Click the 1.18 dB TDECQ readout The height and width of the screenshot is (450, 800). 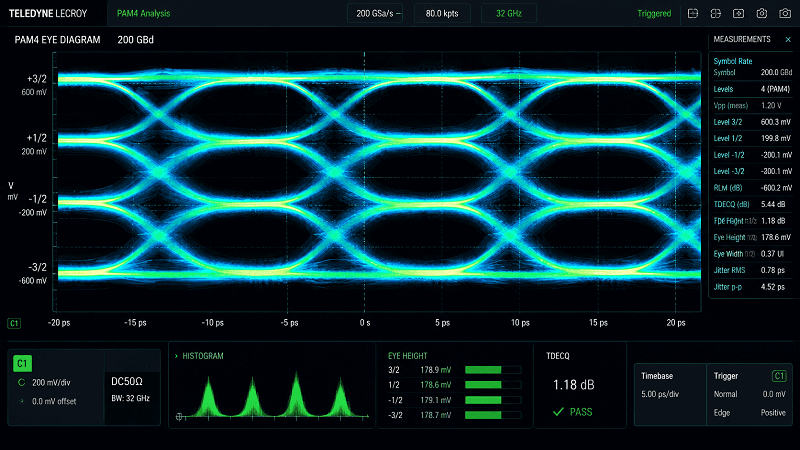click(x=573, y=385)
